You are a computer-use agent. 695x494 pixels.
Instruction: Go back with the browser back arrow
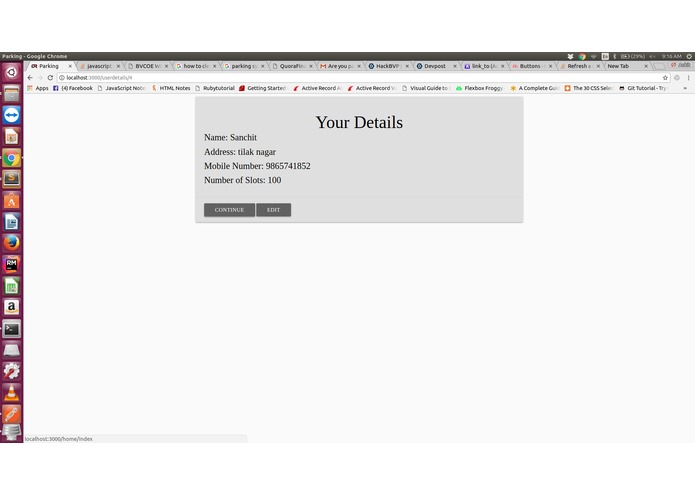click(30, 78)
